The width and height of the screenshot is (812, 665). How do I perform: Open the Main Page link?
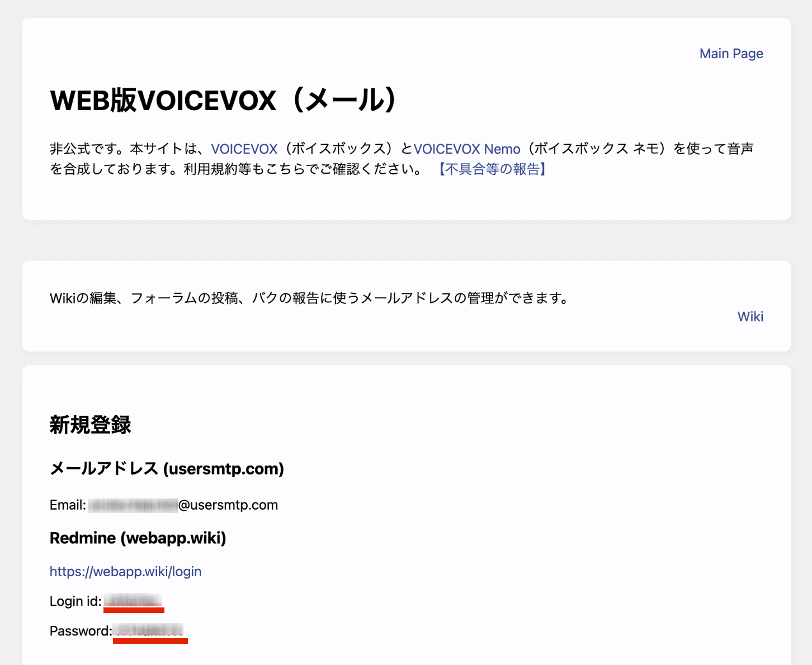(731, 54)
